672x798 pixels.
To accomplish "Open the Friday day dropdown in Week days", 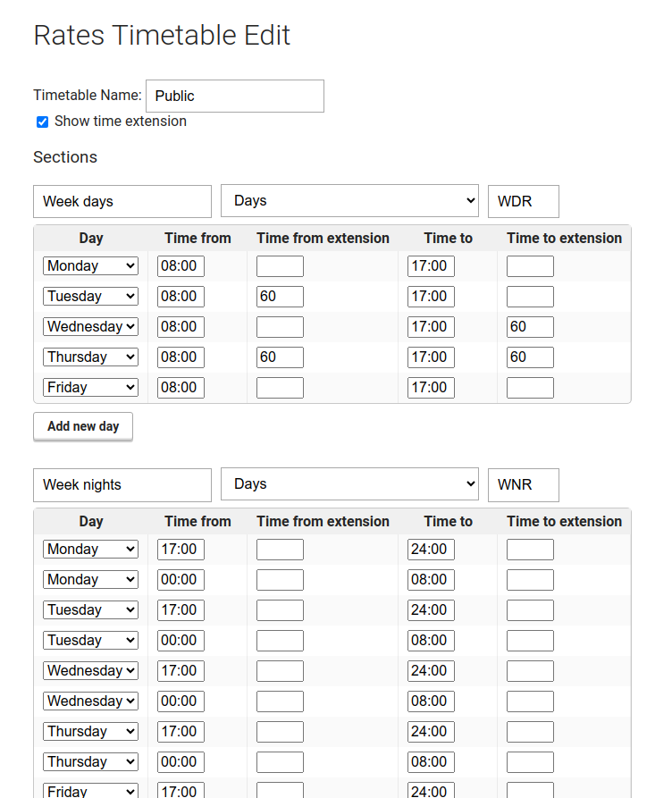I will 90,387.
